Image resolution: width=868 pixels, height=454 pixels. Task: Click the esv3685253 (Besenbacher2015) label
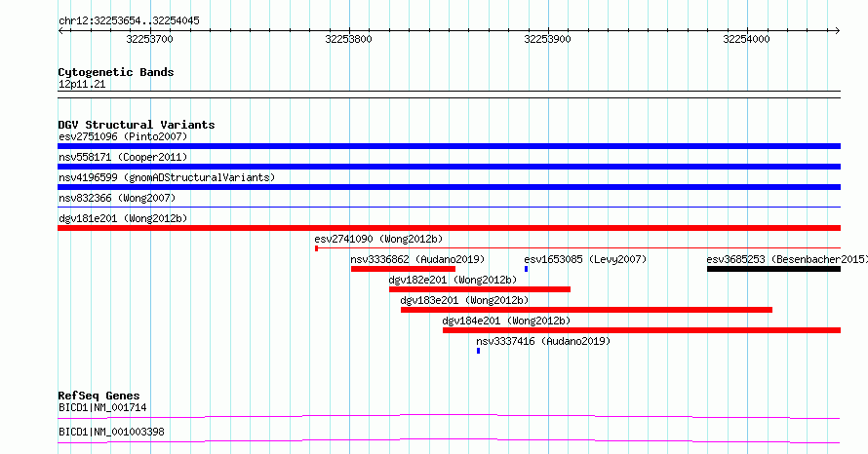click(787, 259)
